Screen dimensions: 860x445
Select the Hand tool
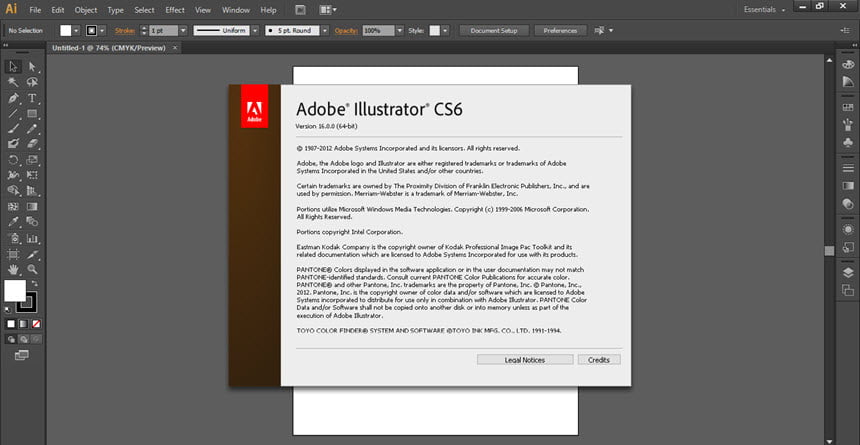[13, 269]
